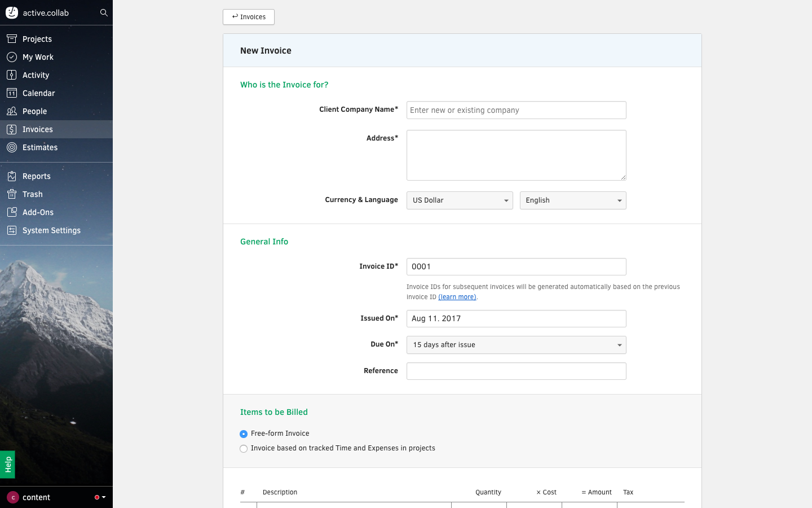This screenshot has width=812, height=508.
Task: Open the Calendar icon in sidebar
Action: point(12,93)
